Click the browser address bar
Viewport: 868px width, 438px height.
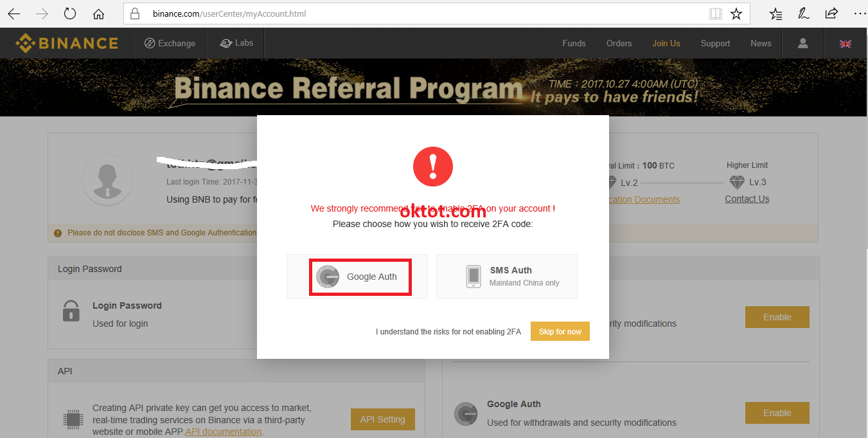pos(424,14)
